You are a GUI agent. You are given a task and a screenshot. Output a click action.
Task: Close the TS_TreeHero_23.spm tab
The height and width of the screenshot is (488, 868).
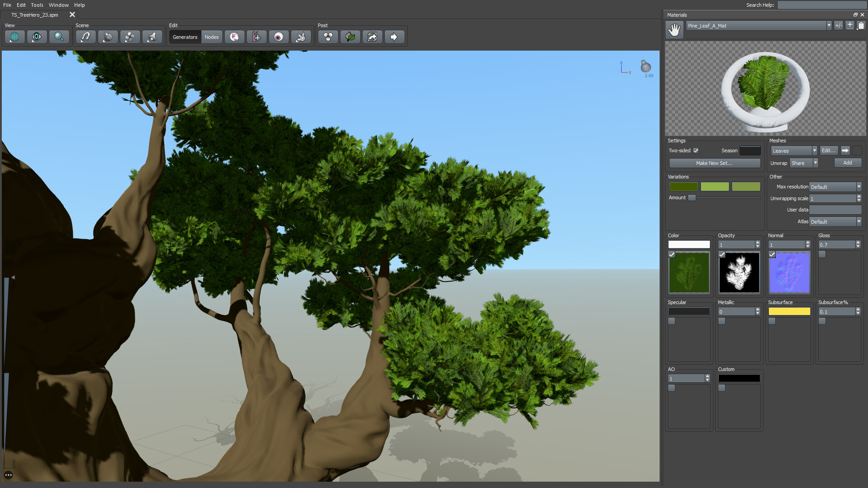72,15
